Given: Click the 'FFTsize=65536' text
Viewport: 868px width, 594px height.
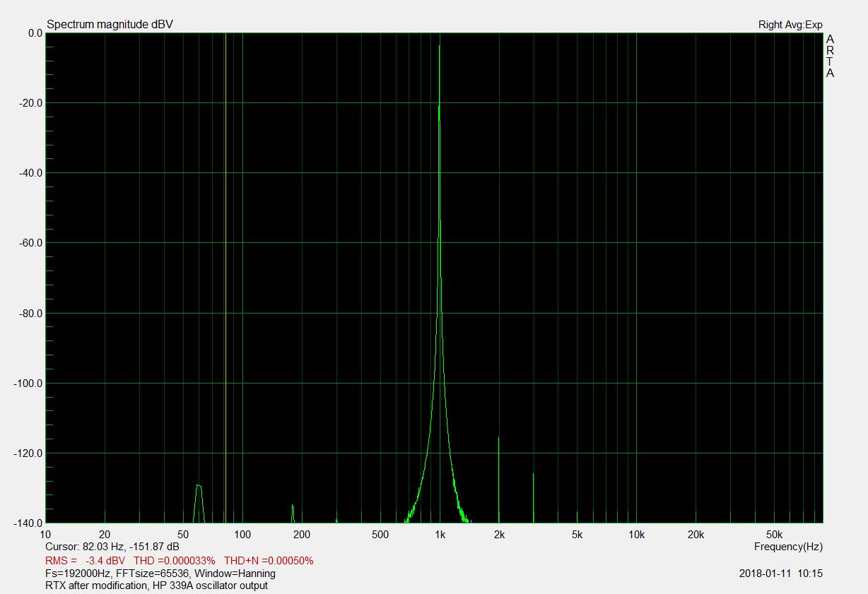Looking at the screenshot, I should 153,573.
